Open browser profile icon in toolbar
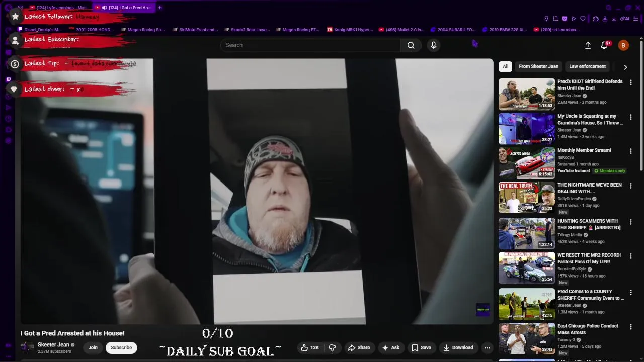The width and height of the screenshot is (644, 362). (605, 19)
